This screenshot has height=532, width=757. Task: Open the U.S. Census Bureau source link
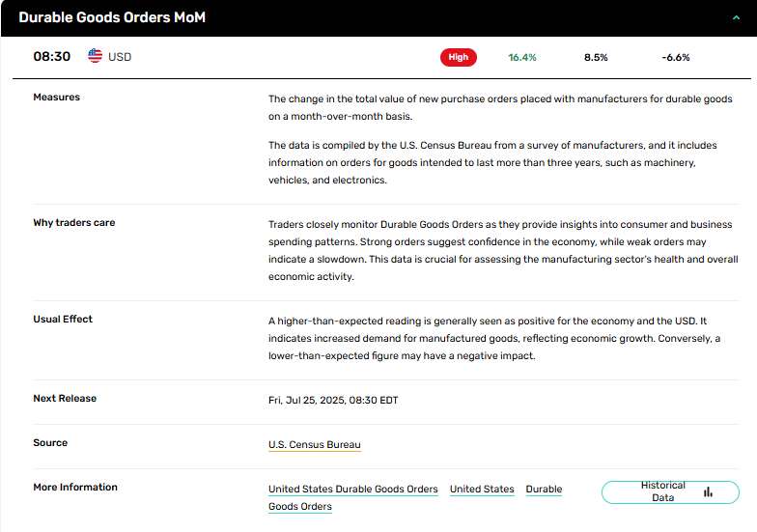pos(314,445)
